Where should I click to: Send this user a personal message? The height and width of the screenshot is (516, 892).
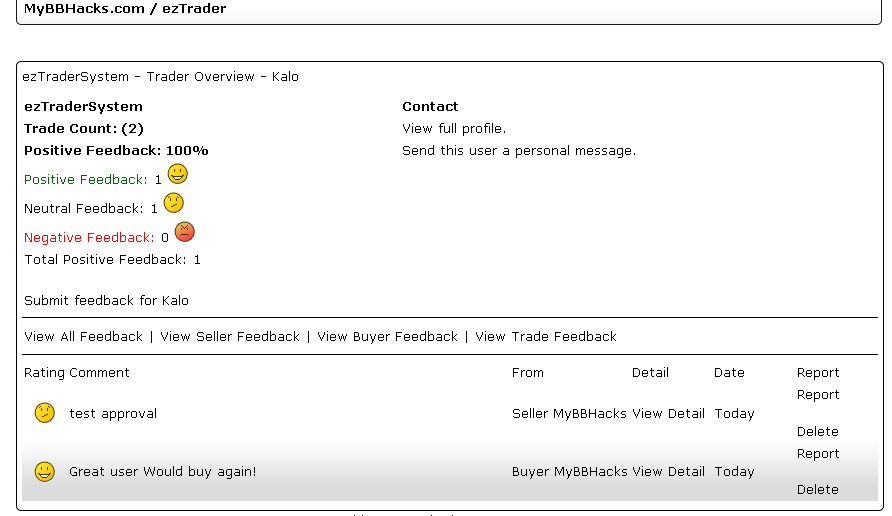(x=519, y=151)
